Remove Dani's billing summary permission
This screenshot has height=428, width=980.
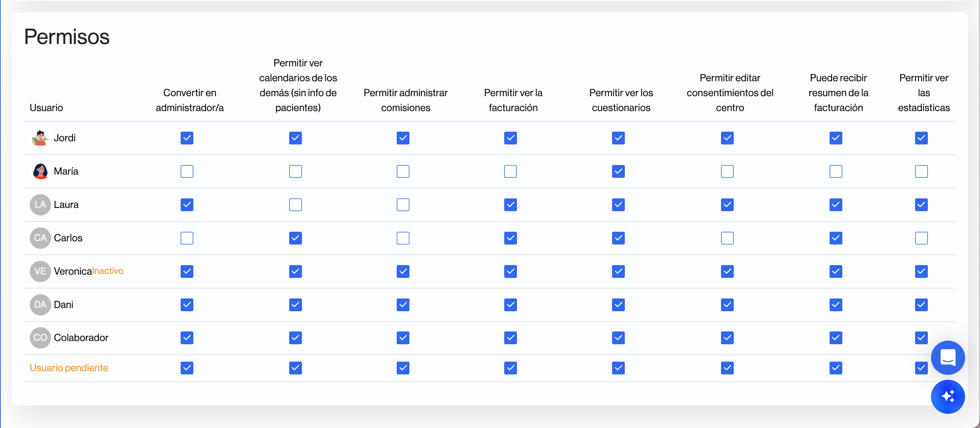[x=836, y=305]
